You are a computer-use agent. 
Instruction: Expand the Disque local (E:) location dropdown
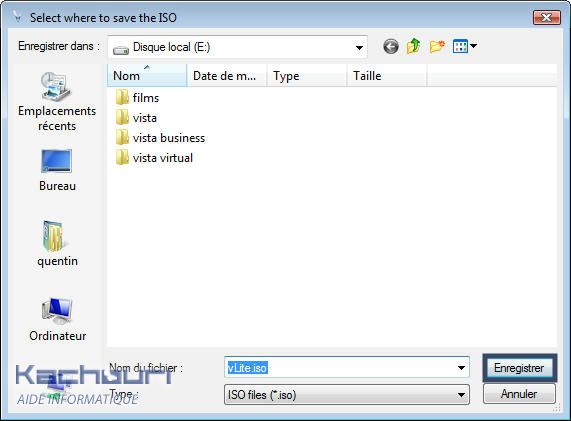coord(359,47)
